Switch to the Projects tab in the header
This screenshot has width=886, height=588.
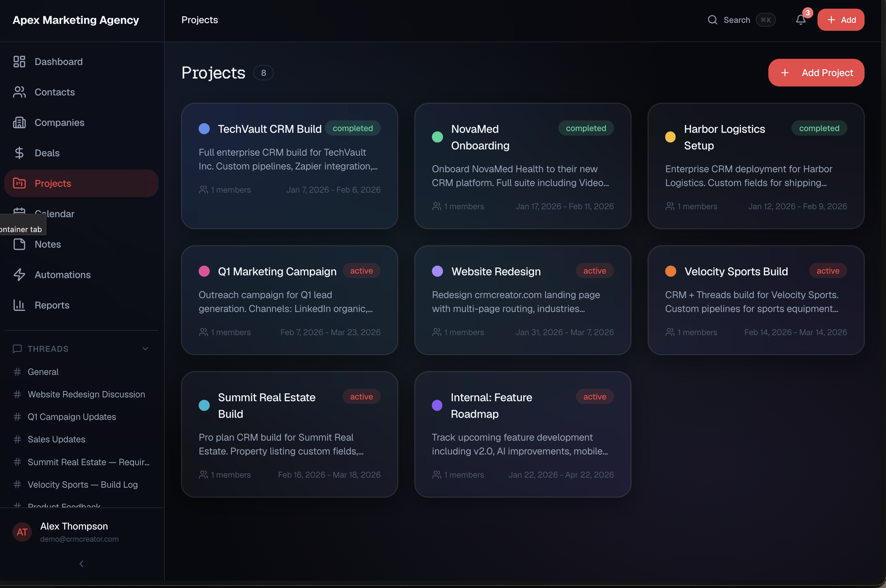(199, 20)
